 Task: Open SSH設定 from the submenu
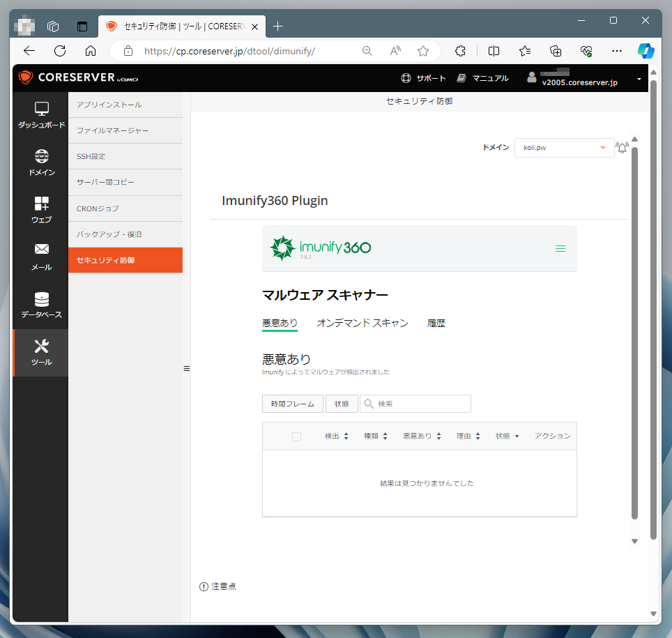(x=125, y=156)
